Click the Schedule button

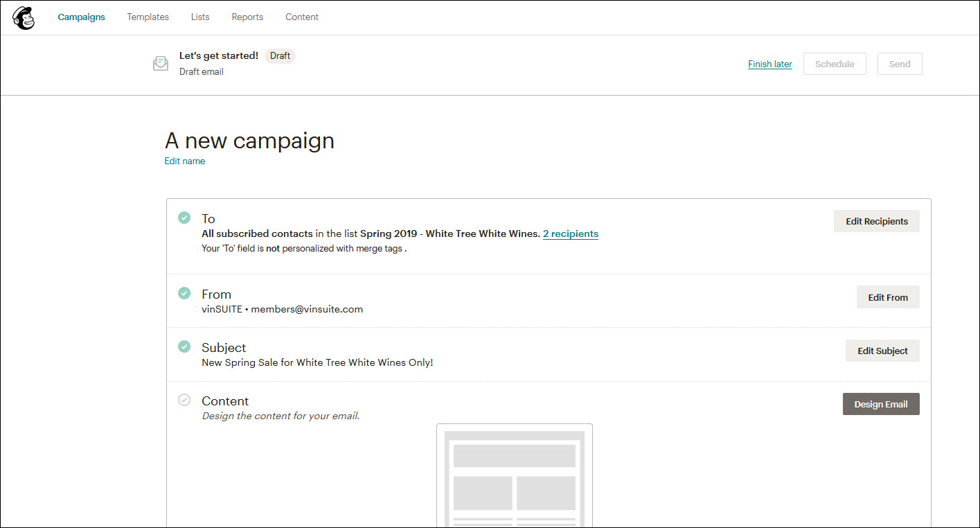pos(835,63)
